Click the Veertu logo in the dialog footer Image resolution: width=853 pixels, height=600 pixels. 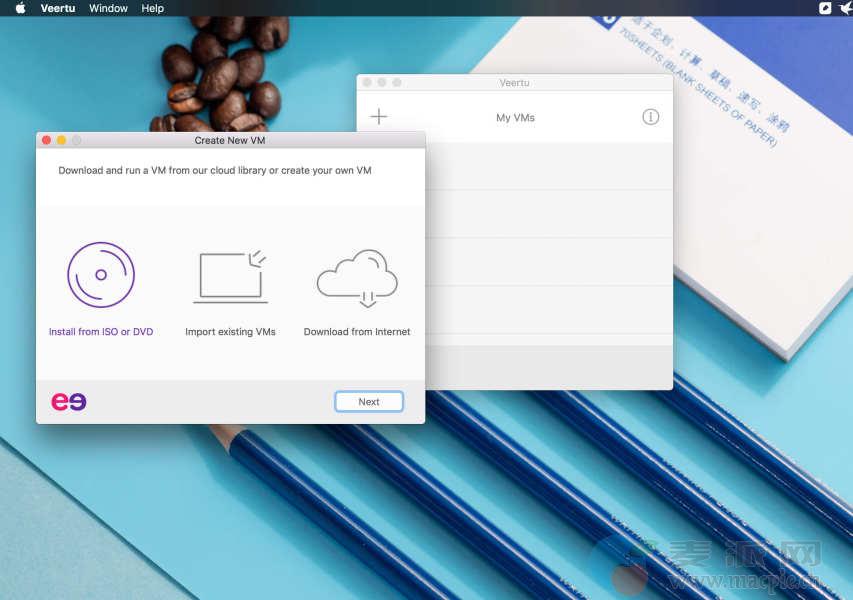point(69,401)
